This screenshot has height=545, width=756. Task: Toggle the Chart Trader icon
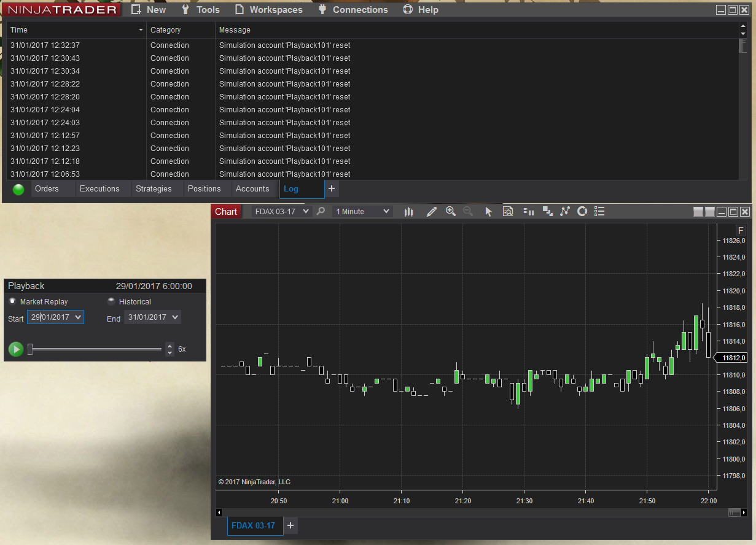click(x=529, y=212)
